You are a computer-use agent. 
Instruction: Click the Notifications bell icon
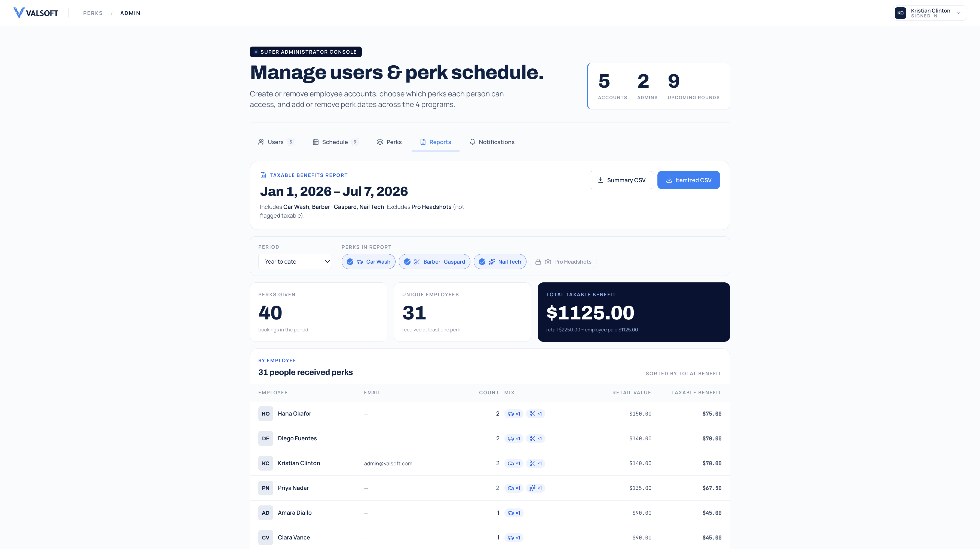coord(473,142)
